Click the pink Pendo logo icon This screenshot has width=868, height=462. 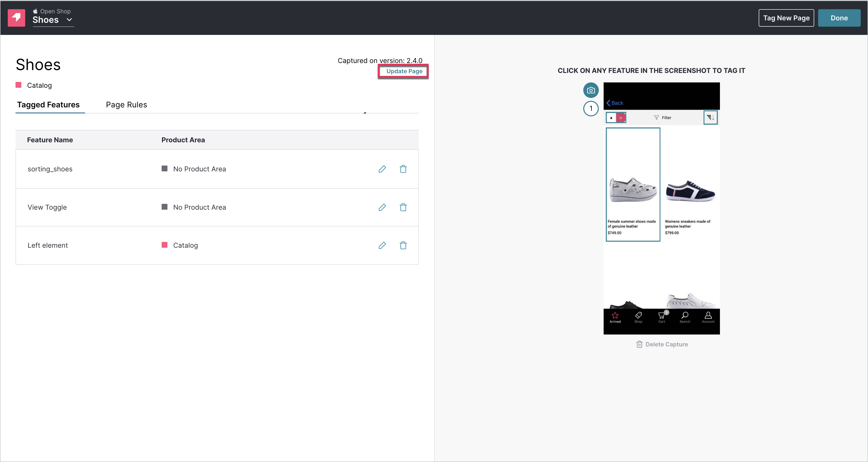click(16, 18)
